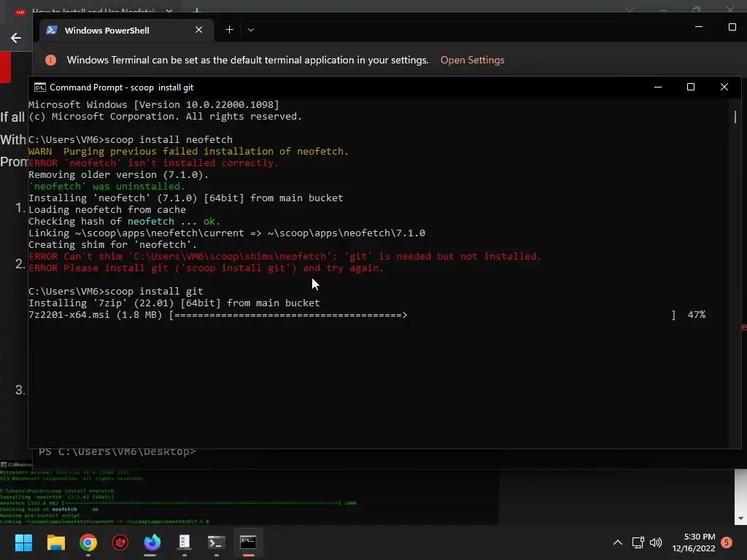Select the Windows PowerShell tab
Viewport: 747px width, 560px height.
[x=125, y=30]
